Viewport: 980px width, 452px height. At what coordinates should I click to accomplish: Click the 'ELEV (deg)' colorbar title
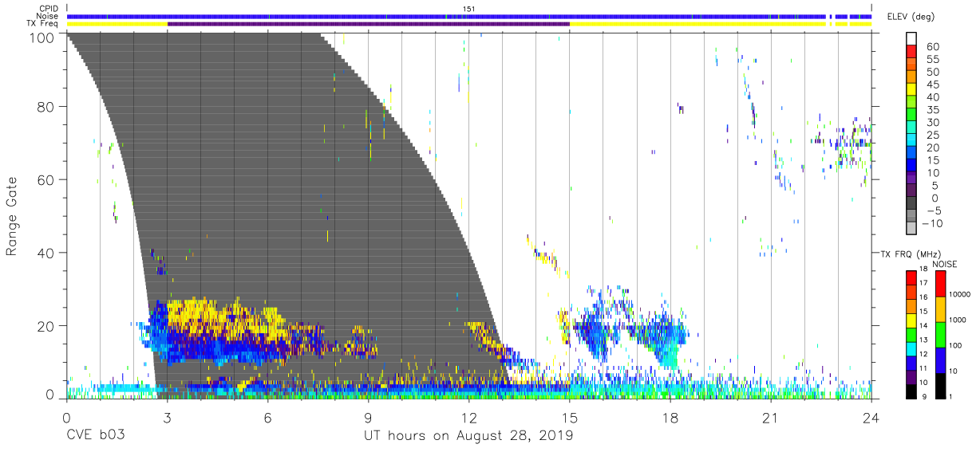click(911, 16)
